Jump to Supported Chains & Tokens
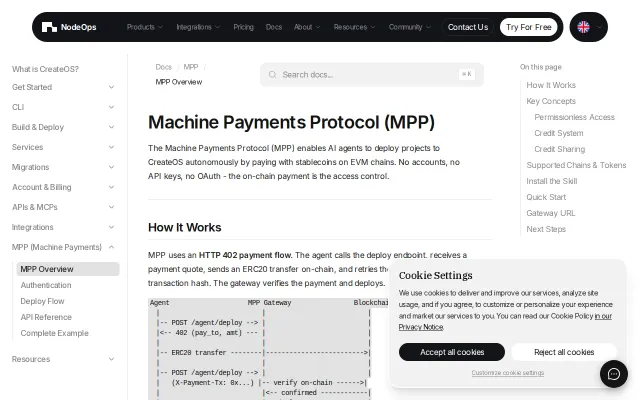 click(576, 165)
